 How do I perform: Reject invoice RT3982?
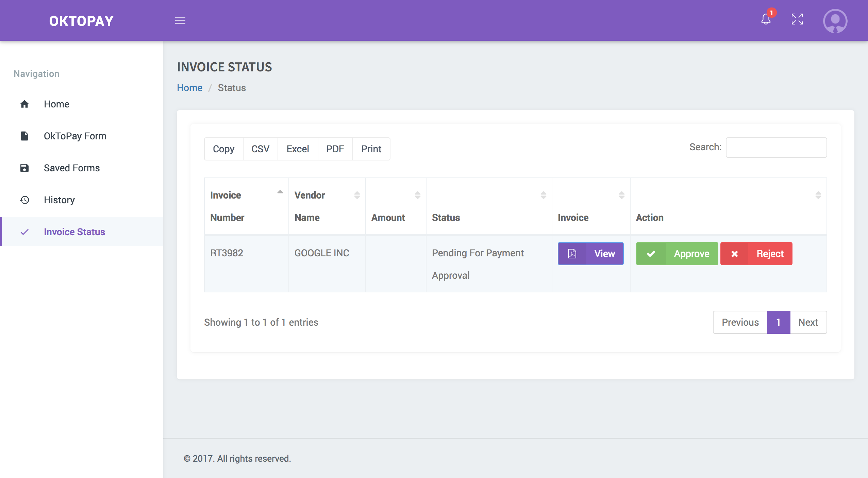756,254
